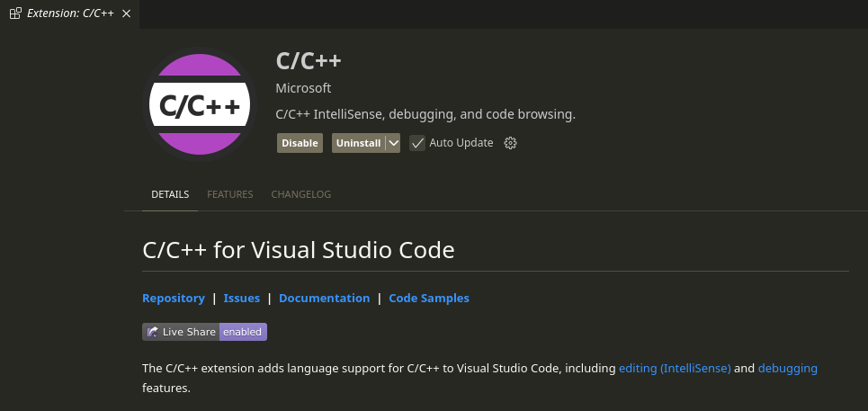Click the Microsoft publisher name
868x411 pixels.
(303, 88)
